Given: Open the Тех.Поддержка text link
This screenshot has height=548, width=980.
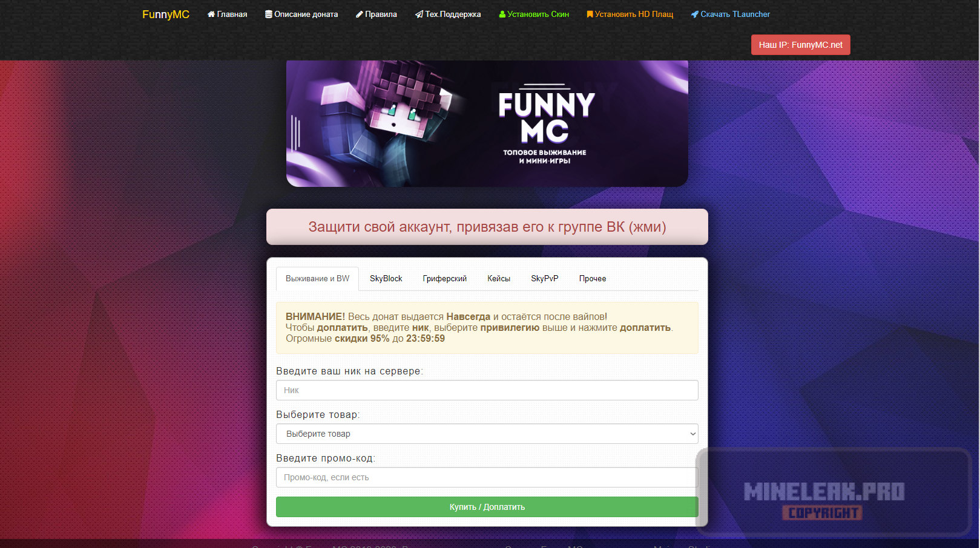Looking at the screenshot, I should (x=453, y=14).
